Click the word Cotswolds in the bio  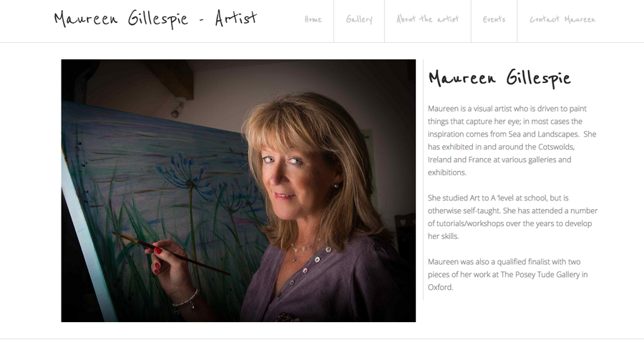pos(556,147)
